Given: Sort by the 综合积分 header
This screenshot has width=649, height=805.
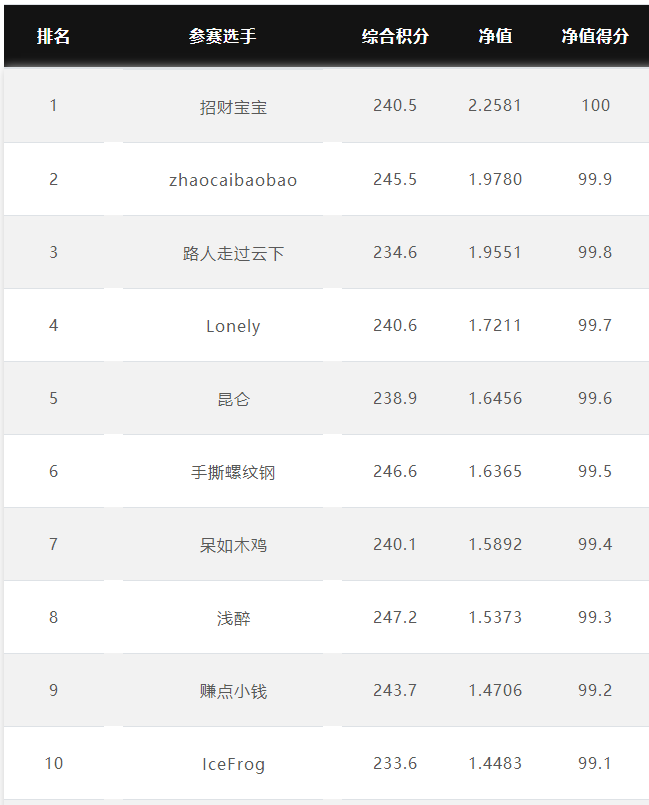Looking at the screenshot, I should (x=395, y=36).
